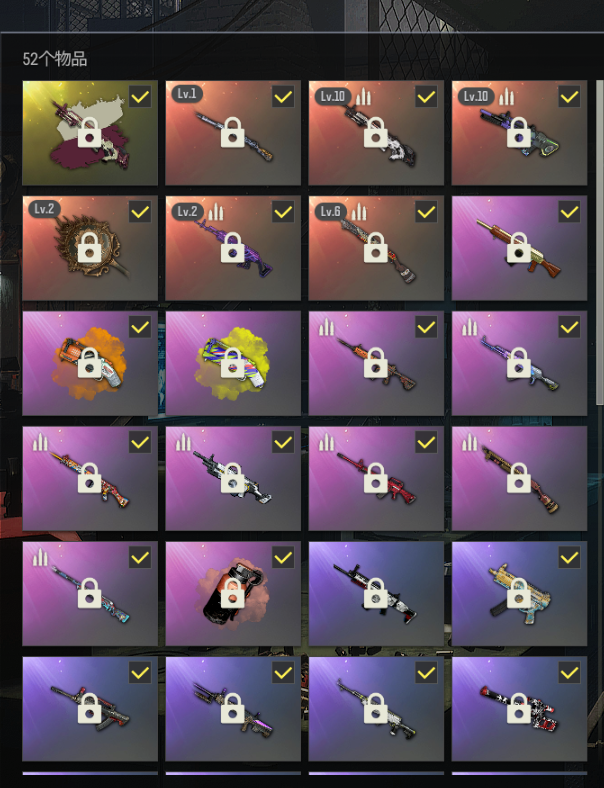Select the black-red rifle without checkmark

376,594
